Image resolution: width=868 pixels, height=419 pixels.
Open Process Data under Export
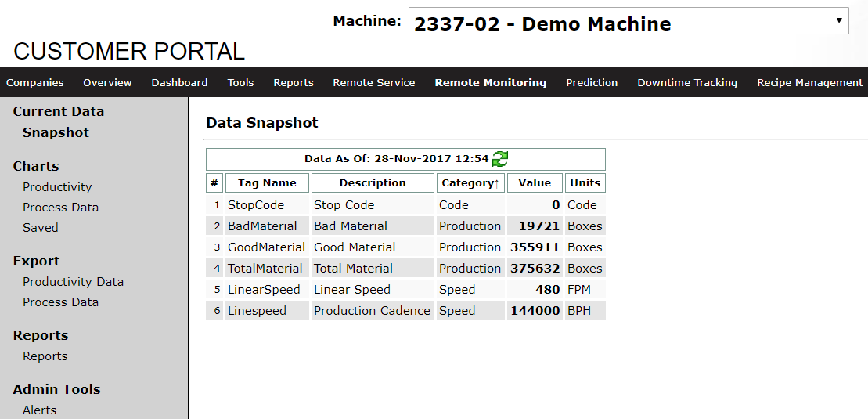[60, 302]
